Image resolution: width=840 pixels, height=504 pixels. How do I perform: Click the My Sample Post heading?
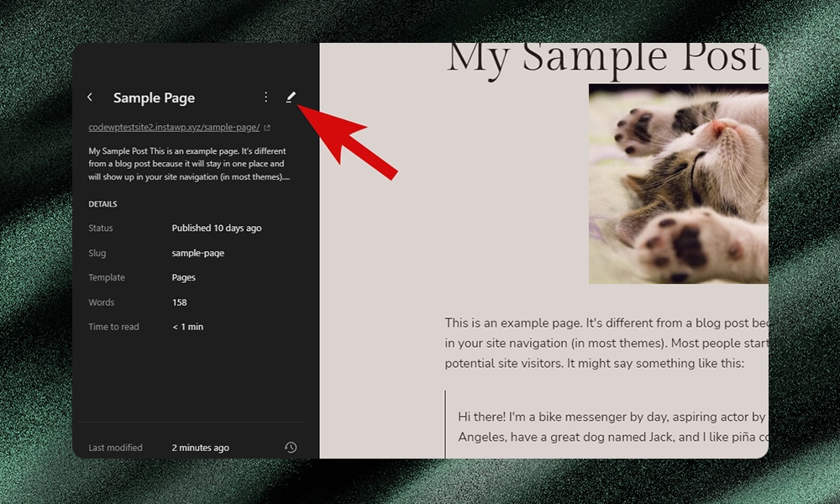tap(605, 57)
